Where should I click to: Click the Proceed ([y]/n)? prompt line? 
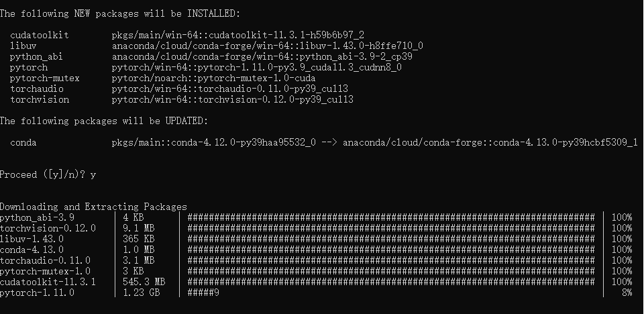coord(48,174)
